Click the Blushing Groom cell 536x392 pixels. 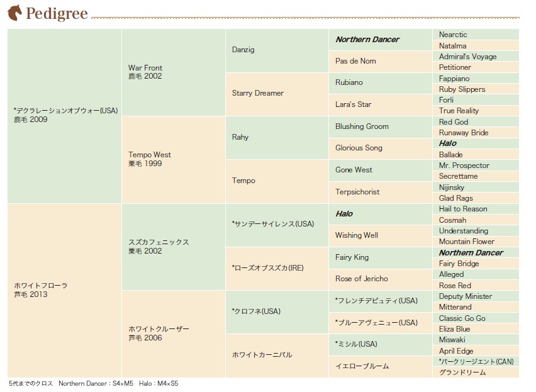(381, 127)
